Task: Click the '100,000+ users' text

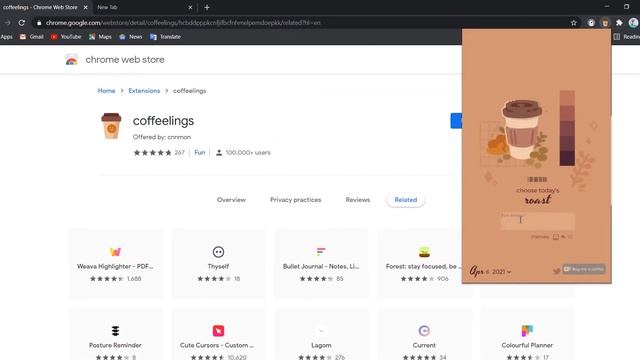Action: (x=248, y=153)
